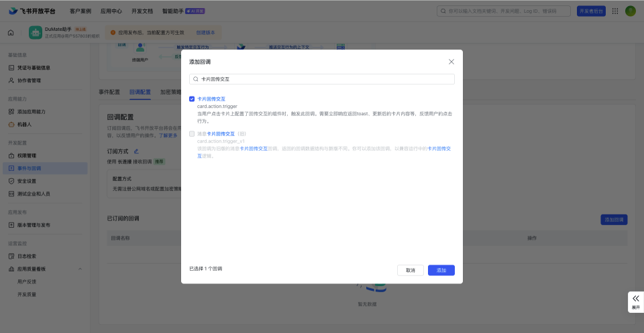Open 应用中心 in the top navigation
This screenshot has width=644, height=333.
111,11
